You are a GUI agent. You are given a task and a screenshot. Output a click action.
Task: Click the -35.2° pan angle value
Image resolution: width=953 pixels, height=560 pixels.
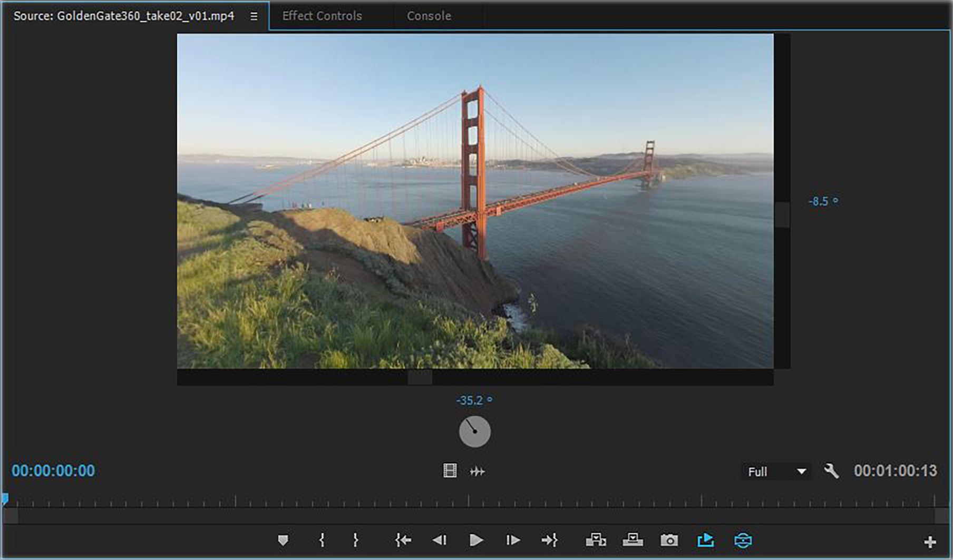click(x=474, y=400)
